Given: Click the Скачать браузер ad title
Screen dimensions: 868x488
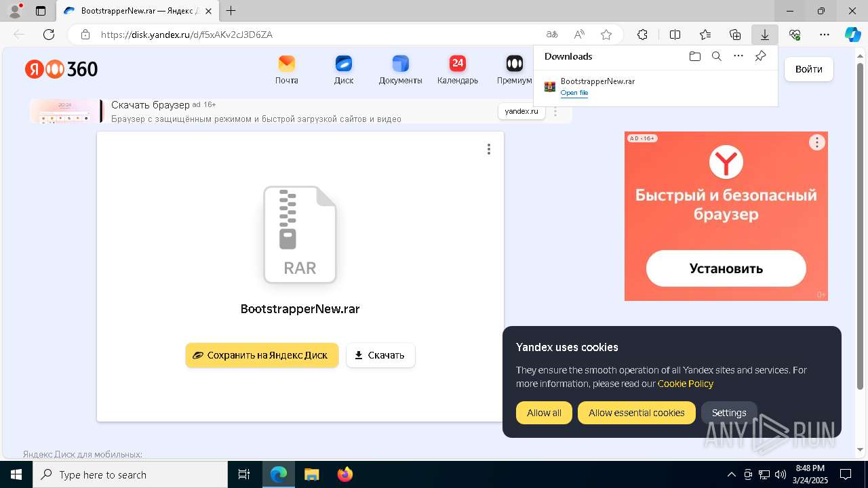Looking at the screenshot, I should tap(151, 105).
